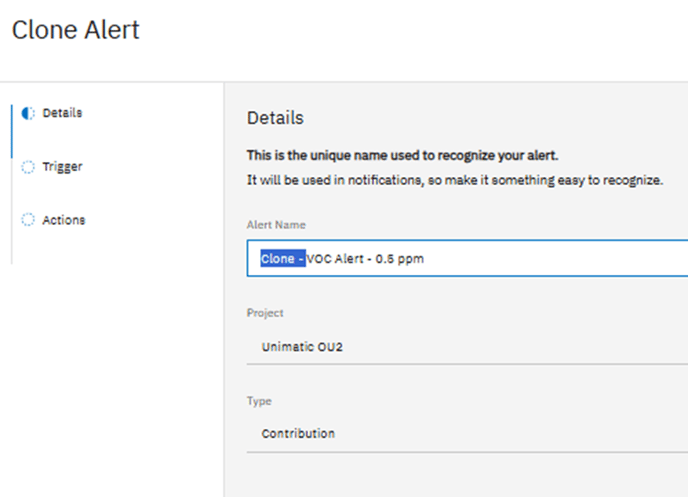The image size is (688, 497).
Task: Click the Clone Alert page title
Action: pyautogui.click(x=76, y=30)
